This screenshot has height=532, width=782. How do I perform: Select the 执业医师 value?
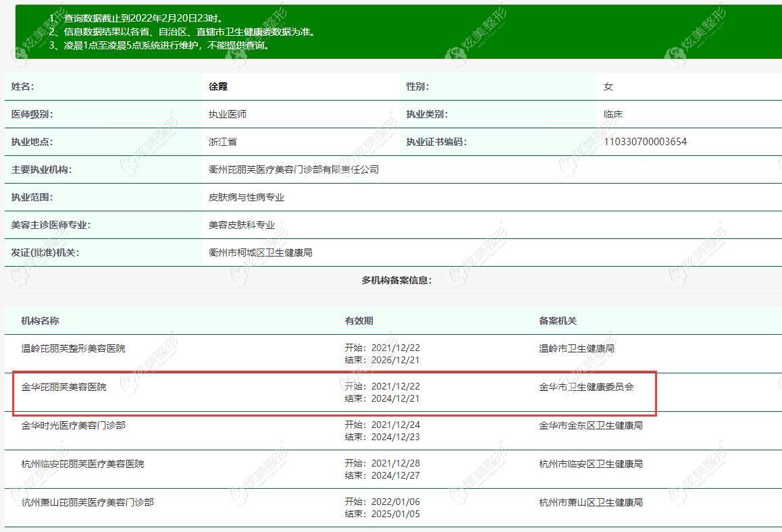pos(228,114)
